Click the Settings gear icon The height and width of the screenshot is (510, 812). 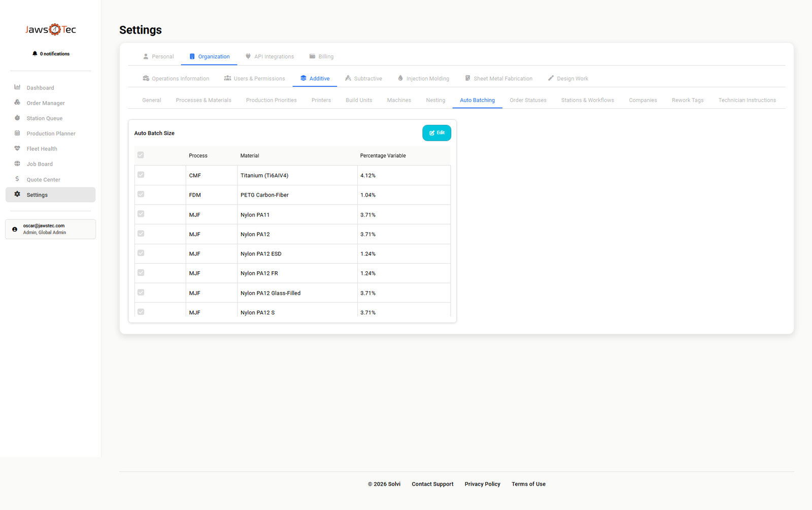17,194
